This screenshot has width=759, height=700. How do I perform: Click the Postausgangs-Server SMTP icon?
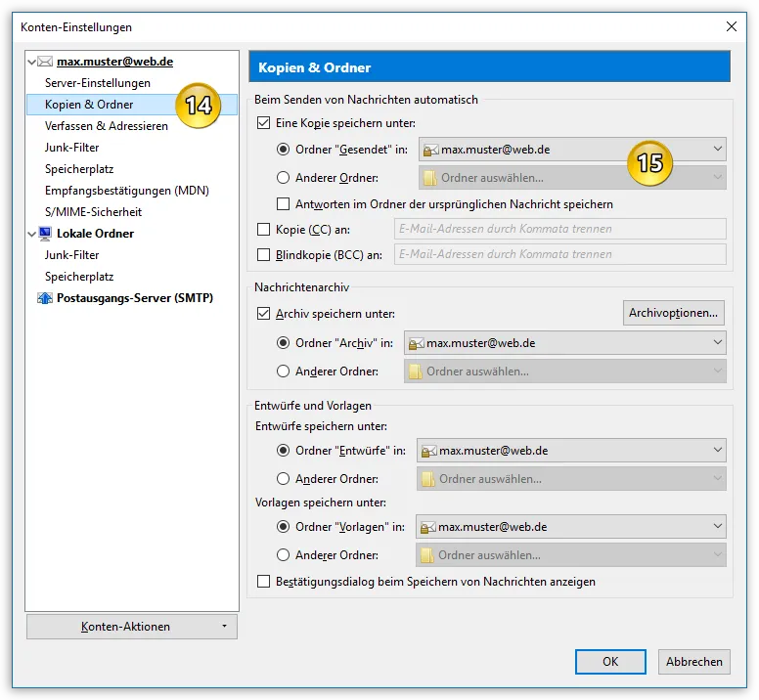[x=45, y=298]
